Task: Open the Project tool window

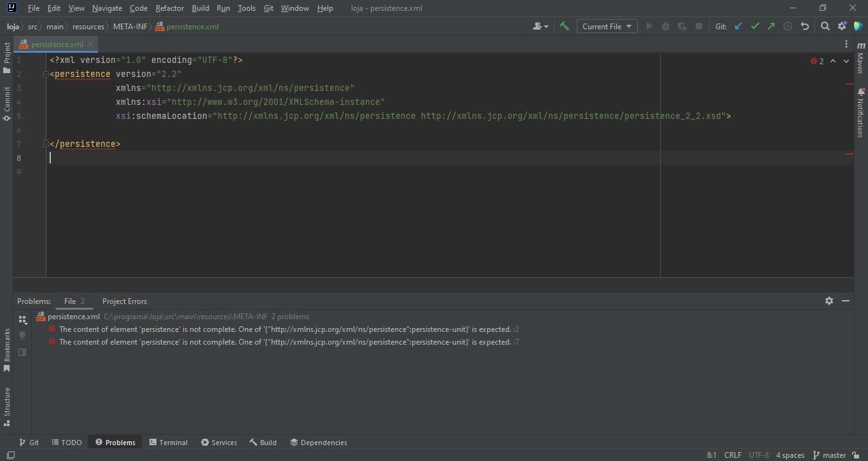Action: pos(7,58)
